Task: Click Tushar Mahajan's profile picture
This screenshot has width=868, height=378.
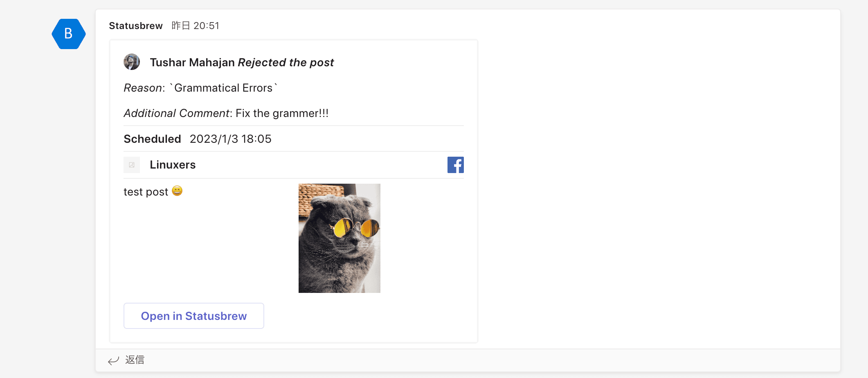Action: pos(132,62)
